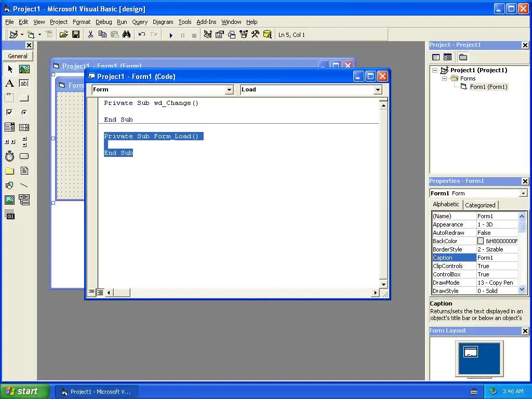
Task: Select the ComboBox control tool
Action: click(x=10, y=127)
